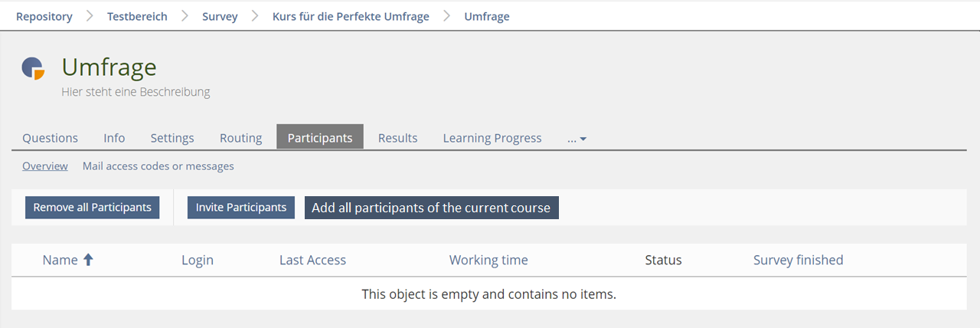Open the Learning Progress tab
This screenshot has height=328, width=980.
tap(492, 138)
